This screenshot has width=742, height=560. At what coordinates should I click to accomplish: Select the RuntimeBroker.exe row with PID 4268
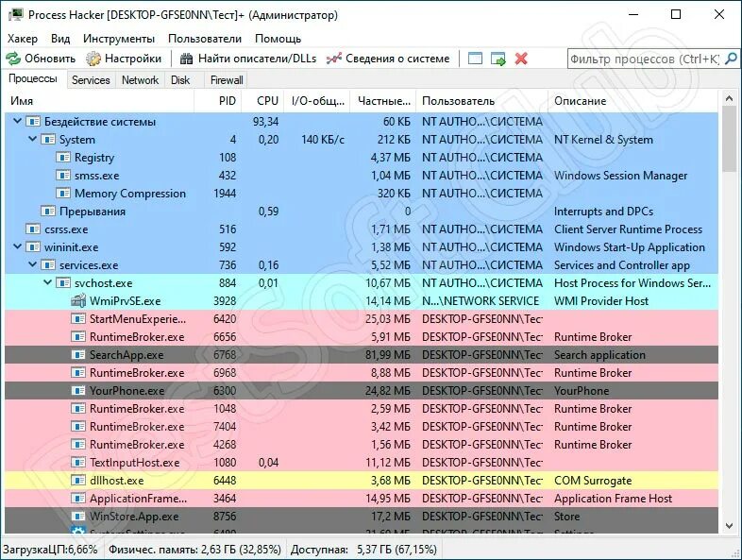(362, 445)
